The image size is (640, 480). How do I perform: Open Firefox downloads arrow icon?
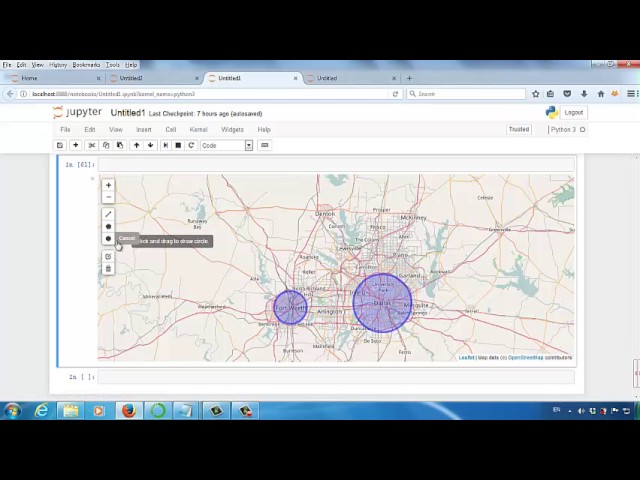pos(584,94)
